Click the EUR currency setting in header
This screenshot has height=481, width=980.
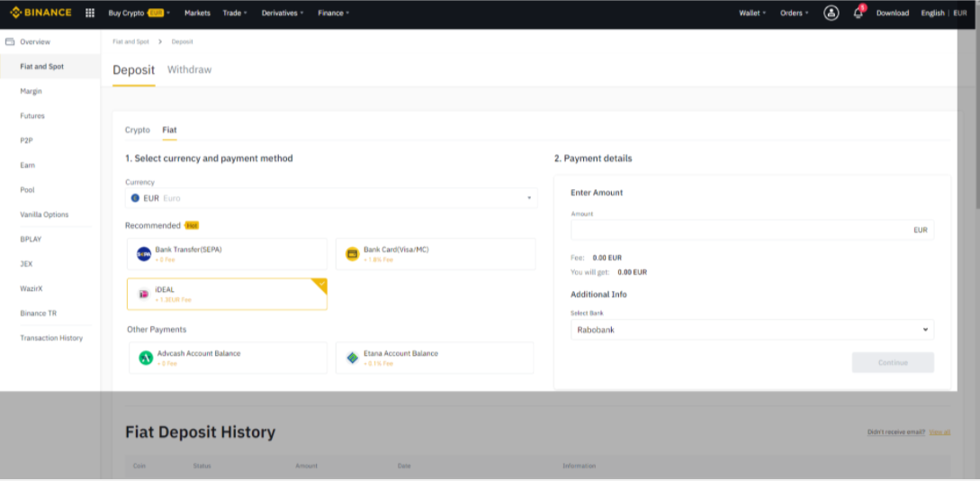[x=960, y=13]
